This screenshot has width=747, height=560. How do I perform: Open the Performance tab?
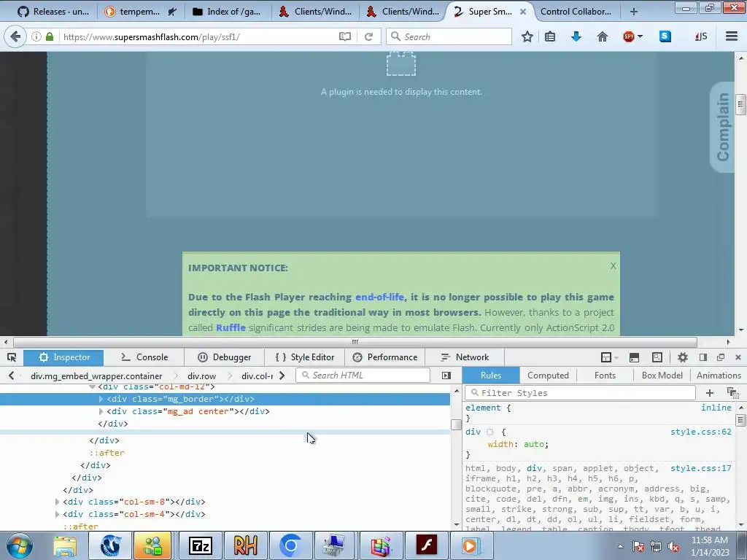[x=385, y=357]
